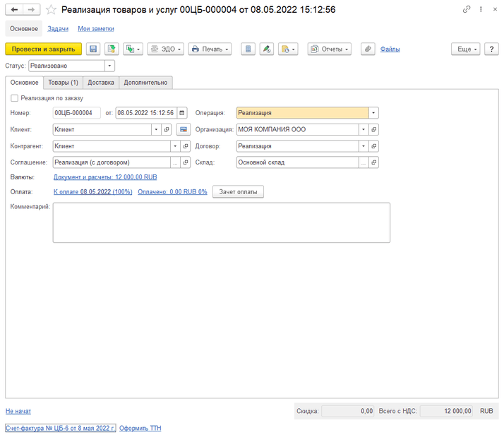Navigate back with the left arrow
This screenshot has width=504, height=435.
[x=14, y=10]
